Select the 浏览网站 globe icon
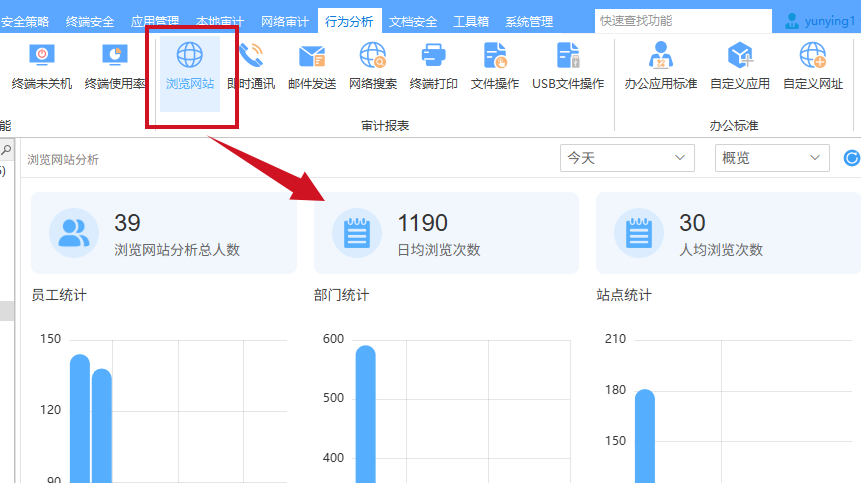The width and height of the screenshot is (861, 483). pyautogui.click(x=189, y=55)
